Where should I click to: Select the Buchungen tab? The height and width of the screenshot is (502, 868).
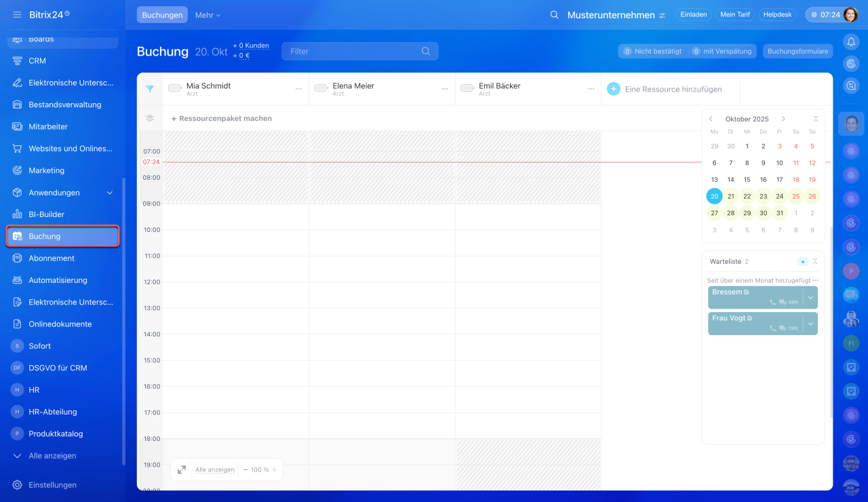(x=162, y=15)
